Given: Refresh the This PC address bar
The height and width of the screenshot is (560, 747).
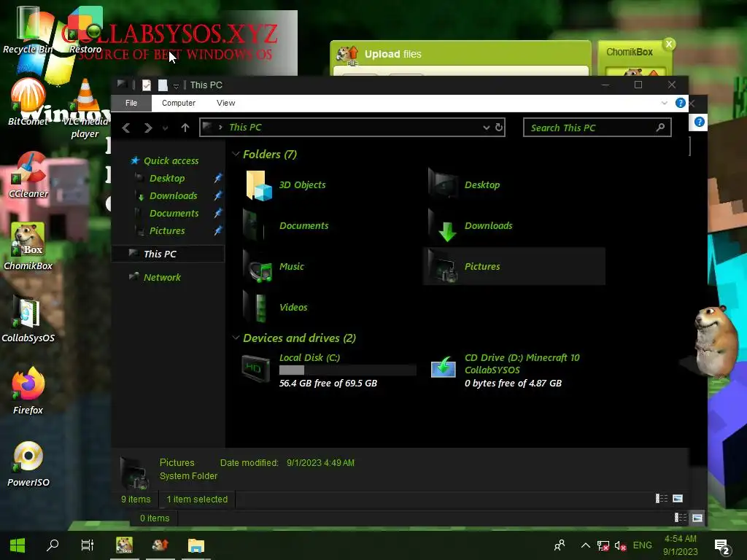Looking at the screenshot, I should pos(499,127).
